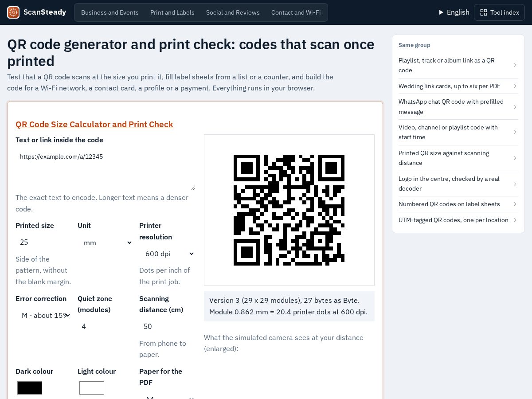Click chevron beside Numbered QR codes on label sheets
The image size is (532, 399).
click(515, 204)
